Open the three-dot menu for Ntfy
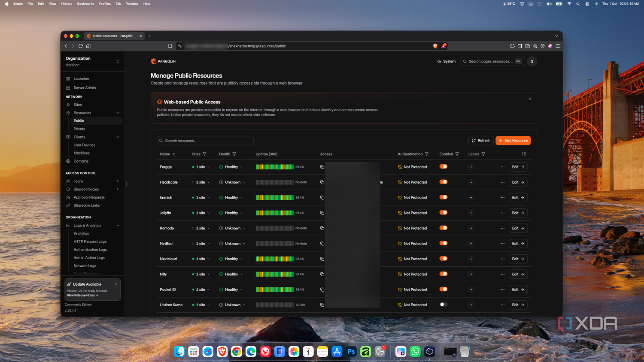 pos(503,274)
